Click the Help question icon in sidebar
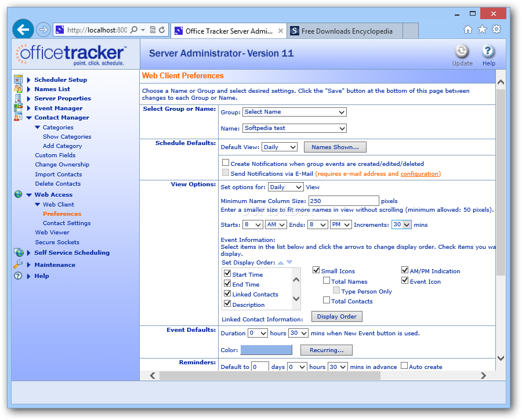 tap(18, 276)
